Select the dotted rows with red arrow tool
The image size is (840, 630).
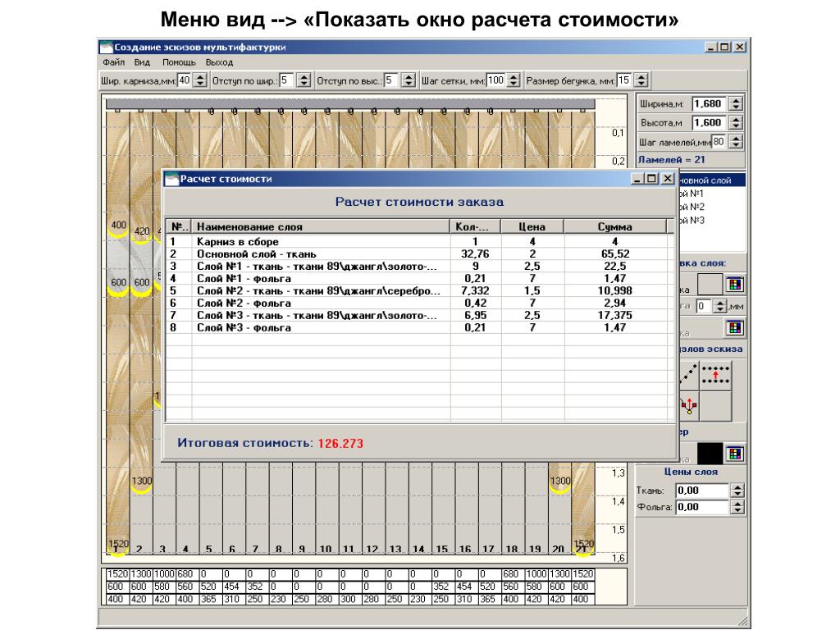[x=715, y=374]
